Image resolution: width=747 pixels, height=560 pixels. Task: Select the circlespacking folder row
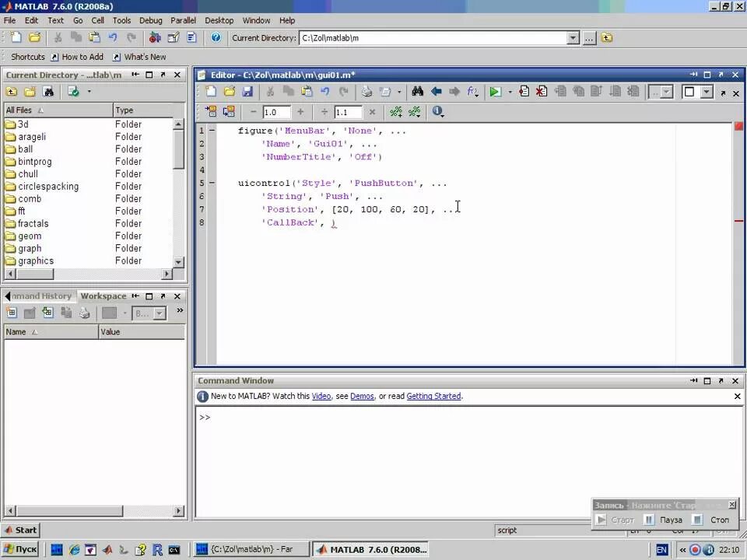(x=88, y=186)
